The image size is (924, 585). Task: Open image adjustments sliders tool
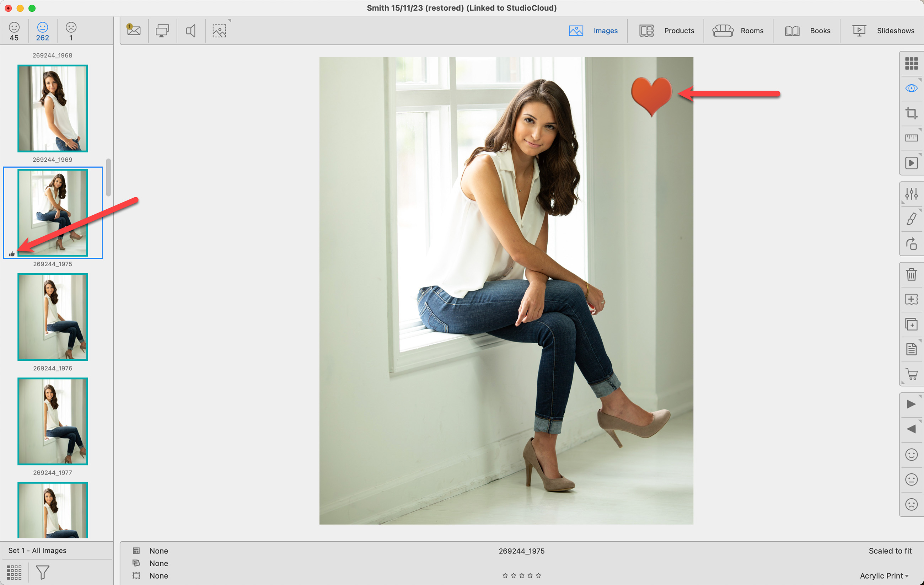(911, 194)
